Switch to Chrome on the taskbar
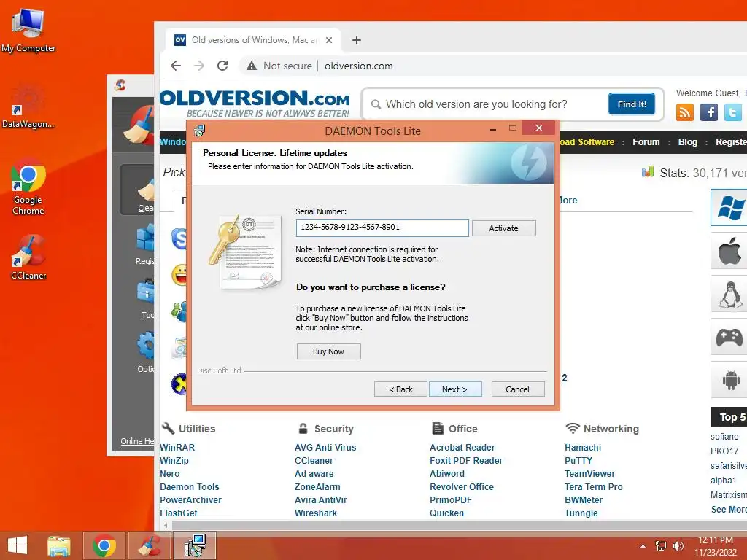The image size is (747, 560). [x=104, y=545]
